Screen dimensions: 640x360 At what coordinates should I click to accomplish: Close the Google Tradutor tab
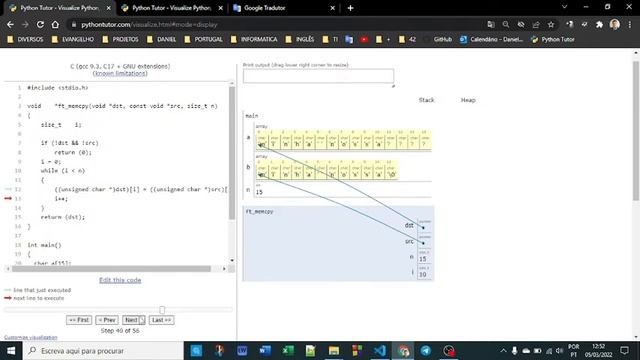pyautogui.click(x=332, y=8)
